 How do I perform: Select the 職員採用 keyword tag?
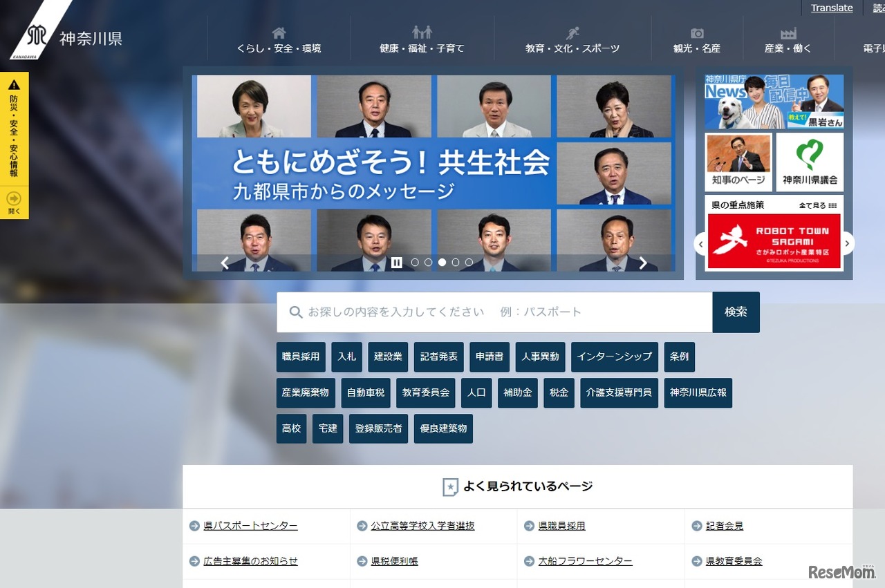[301, 357]
